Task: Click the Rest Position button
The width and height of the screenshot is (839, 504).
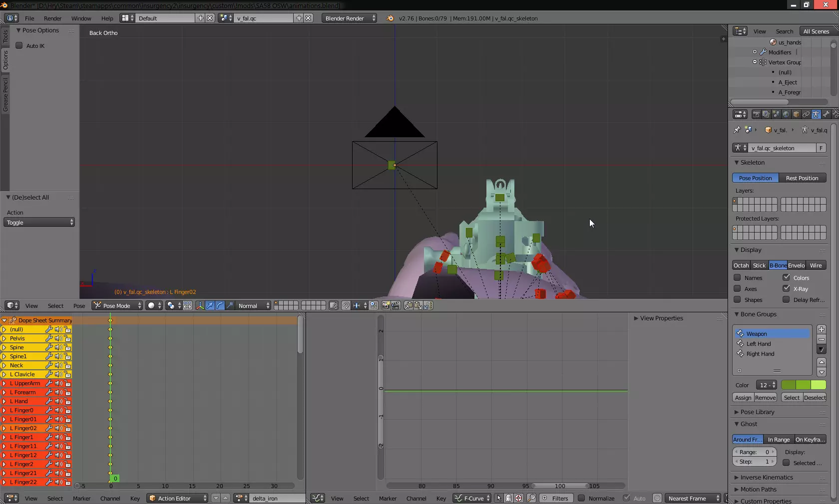Action: pyautogui.click(x=802, y=178)
